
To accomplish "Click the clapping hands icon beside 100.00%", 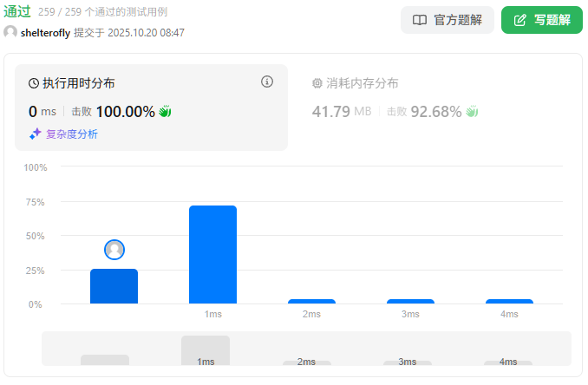I will [166, 112].
